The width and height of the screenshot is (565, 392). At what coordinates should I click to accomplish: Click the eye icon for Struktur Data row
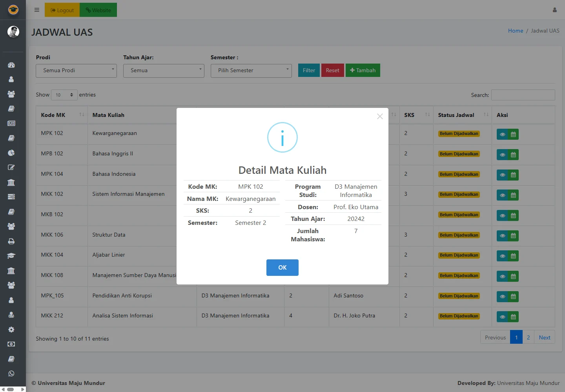(502, 236)
